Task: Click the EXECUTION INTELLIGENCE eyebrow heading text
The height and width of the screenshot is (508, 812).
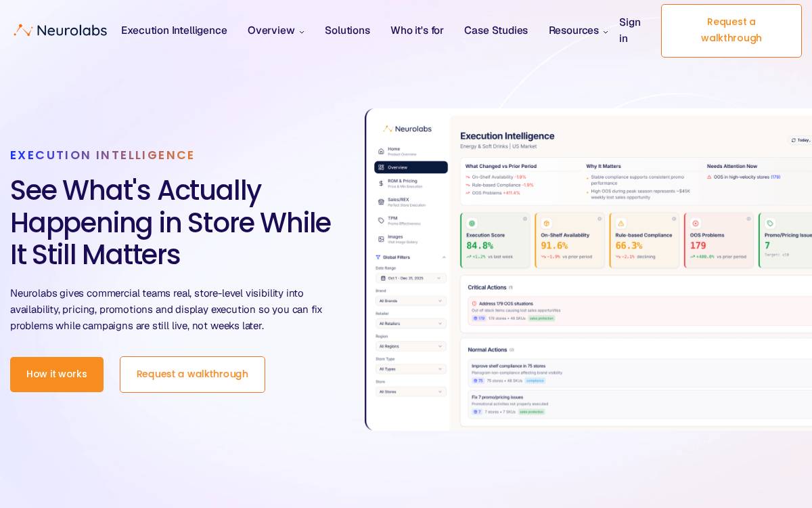Action: (x=102, y=155)
